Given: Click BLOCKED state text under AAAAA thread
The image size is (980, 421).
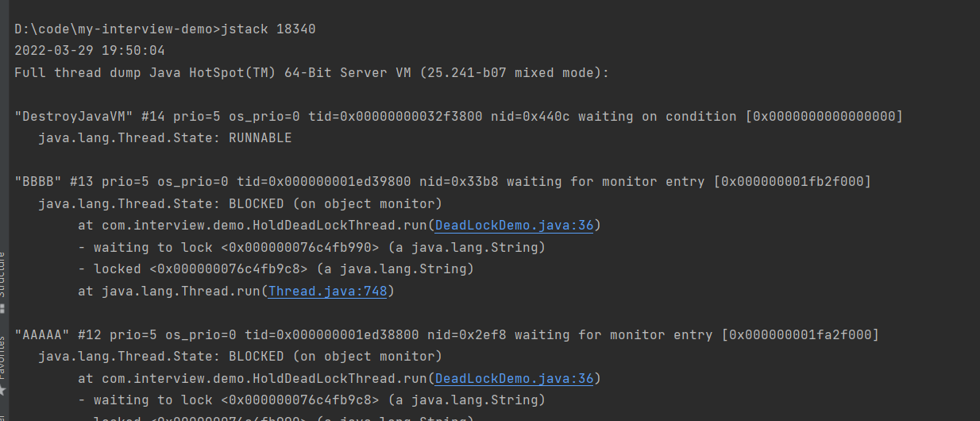Looking at the screenshot, I should click(x=256, y=357).
